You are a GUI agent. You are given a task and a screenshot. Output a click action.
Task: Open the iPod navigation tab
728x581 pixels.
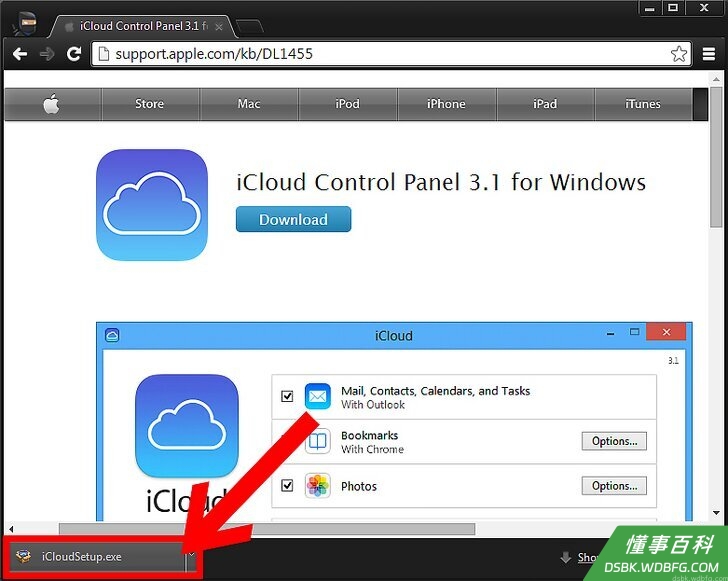pos(348,104)
